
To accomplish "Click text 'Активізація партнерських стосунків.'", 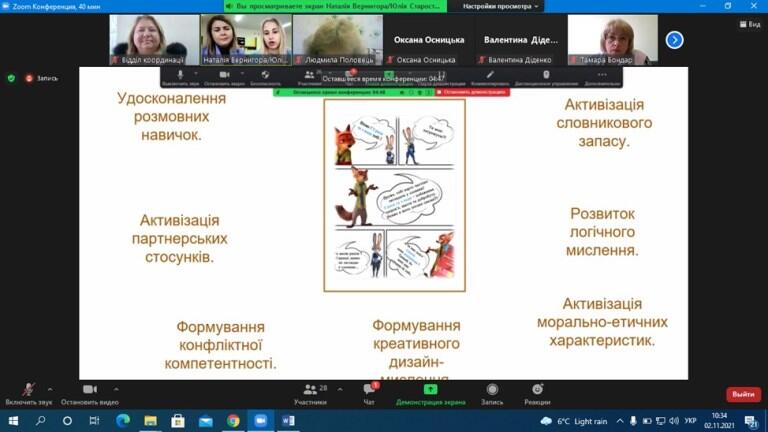I will [179, 239].
